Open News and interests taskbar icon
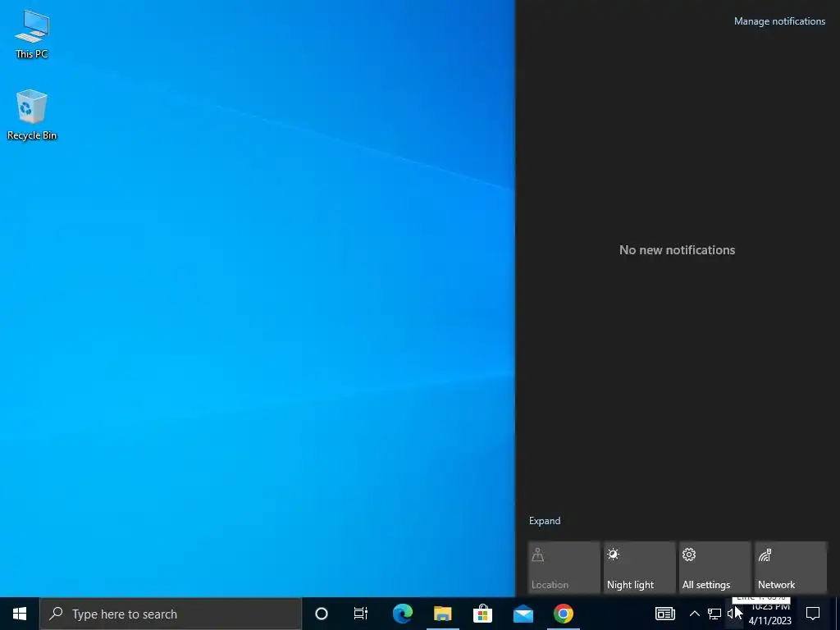Viewport: 840px width, 630px height. click(664, 614)
